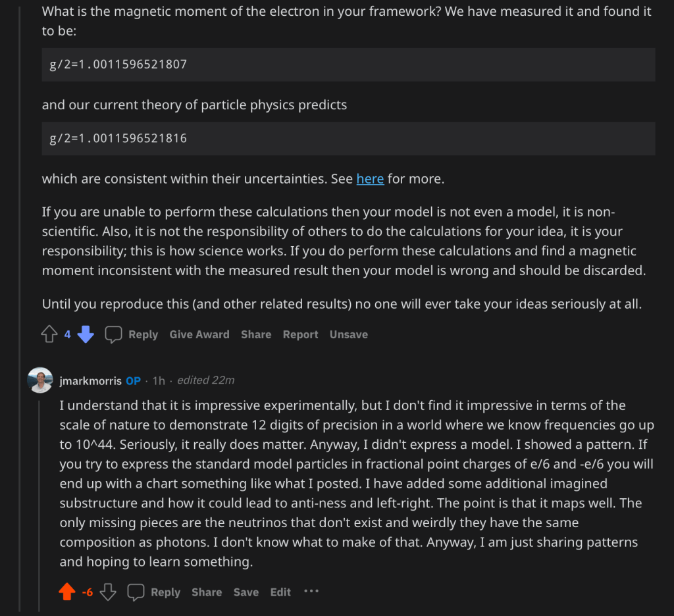Open the three-dot more options menu
674x616 pixels.
311,592
